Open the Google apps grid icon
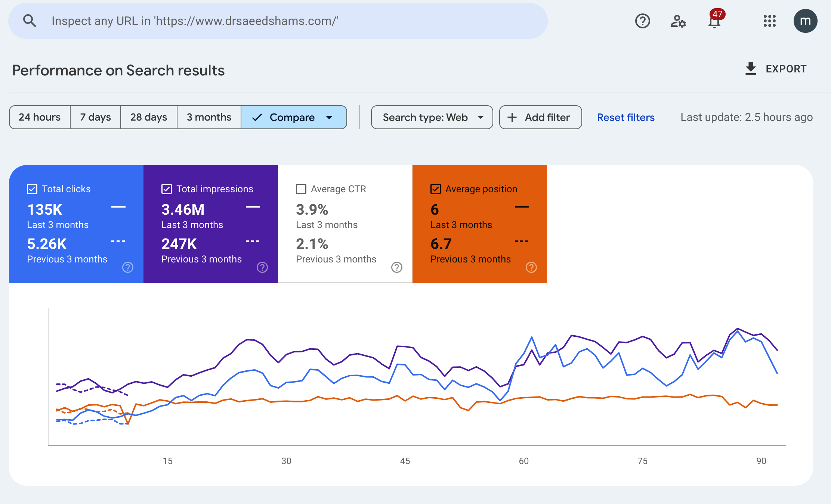Image resolution: width=831 pixels, height=504 pixels. (x=769, y=21)
